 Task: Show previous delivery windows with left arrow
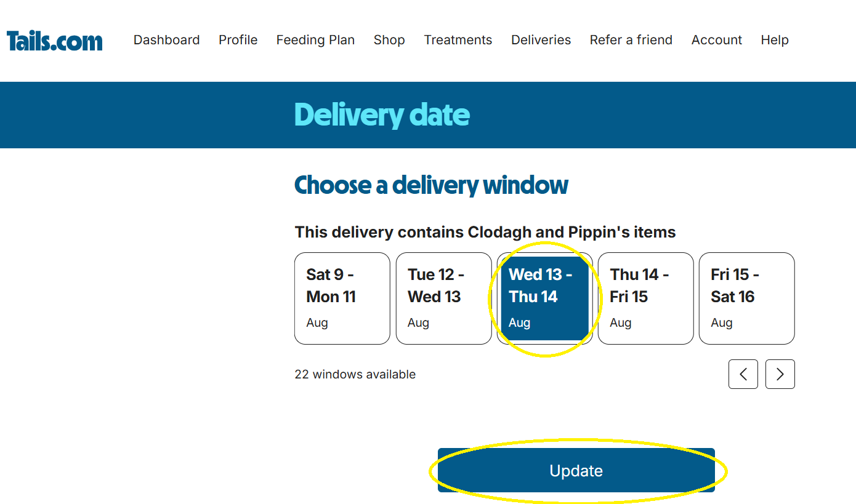pos(743,374)
